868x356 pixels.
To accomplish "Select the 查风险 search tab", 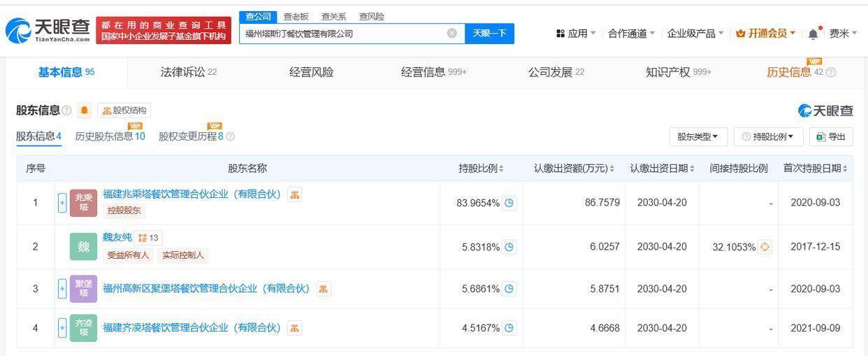I will 371,17.
